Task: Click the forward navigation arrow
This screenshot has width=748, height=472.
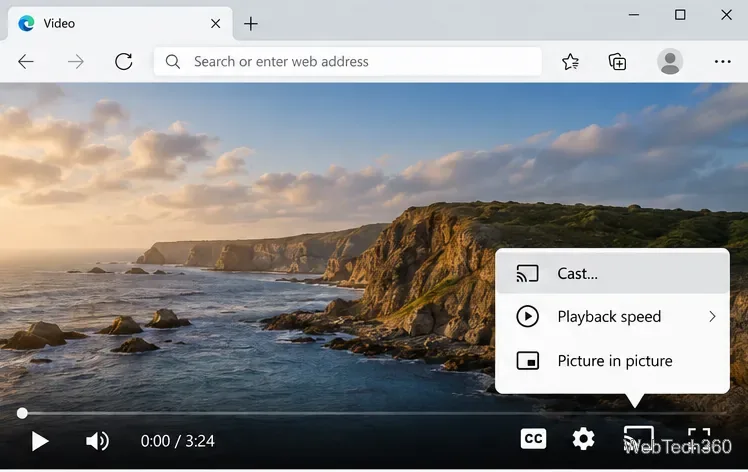Action: [x=75, y=62]
